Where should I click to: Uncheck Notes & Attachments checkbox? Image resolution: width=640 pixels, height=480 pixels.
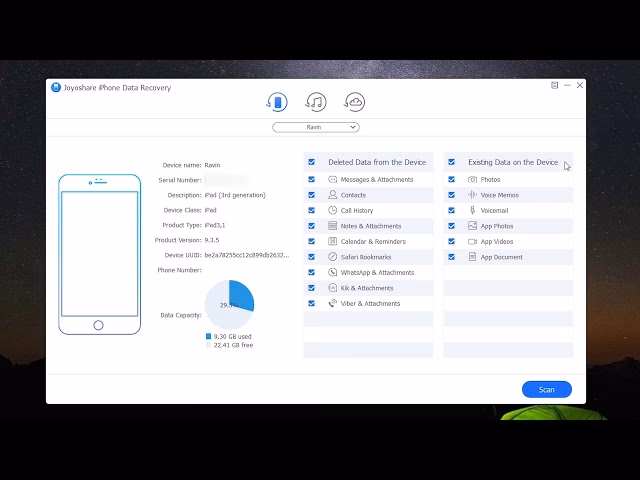pos(311,226)
